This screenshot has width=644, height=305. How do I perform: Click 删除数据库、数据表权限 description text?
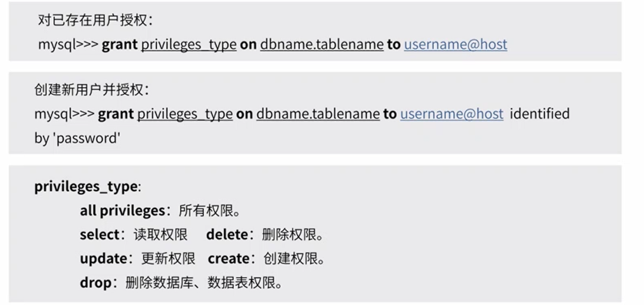click(203, 282)
